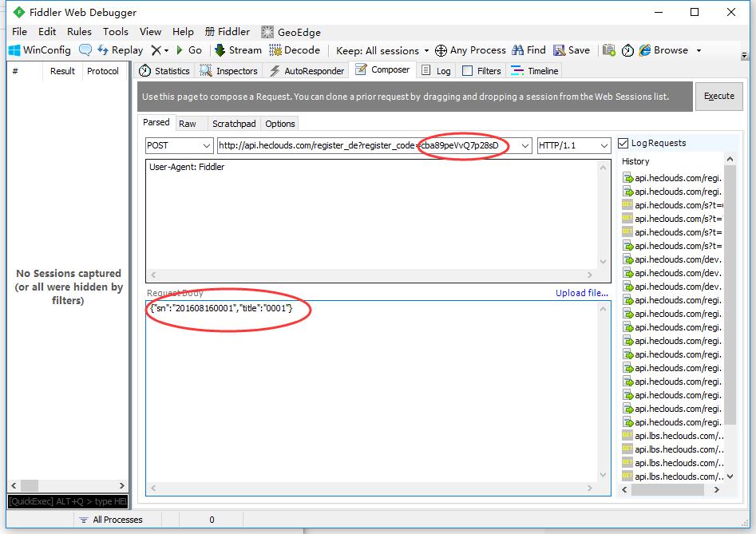Select first api.heclouds.com/dev history entry
This screenshot has height=534, width=756.
click(672, 259)
